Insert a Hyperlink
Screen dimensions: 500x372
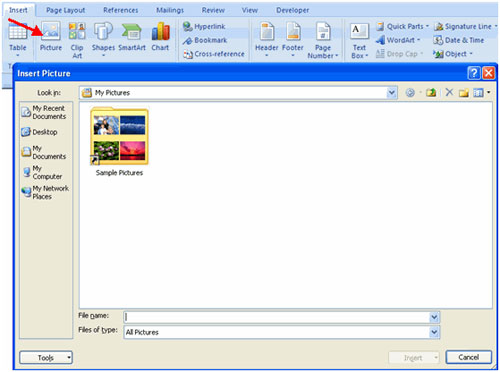204,26
